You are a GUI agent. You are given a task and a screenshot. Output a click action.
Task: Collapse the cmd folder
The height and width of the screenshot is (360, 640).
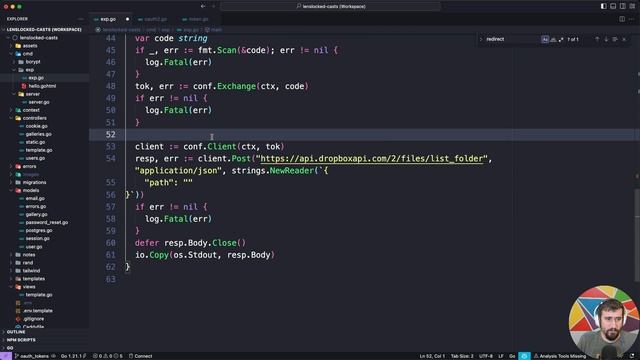44,54
